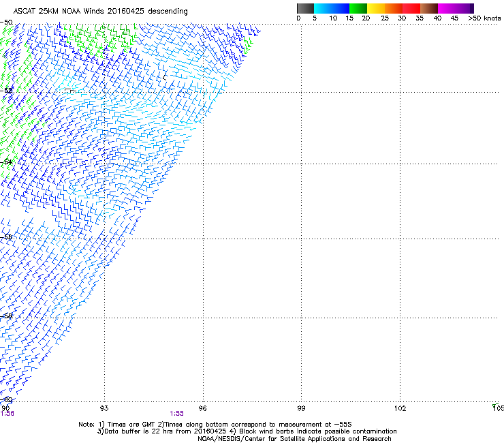Click the latitude label '-54'
The width and height of the screenshot is (504, 443).
[6, 162]
